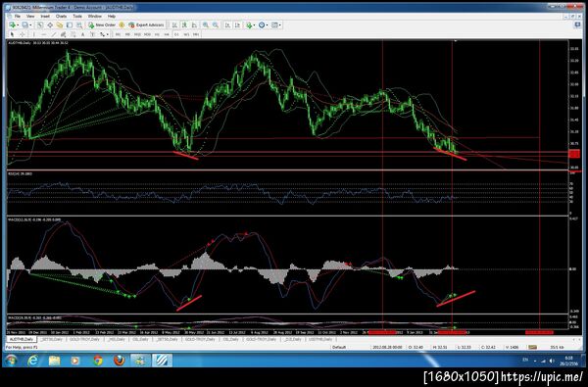
Task: Switch timeframe to H1
Action: pos(157,34)
